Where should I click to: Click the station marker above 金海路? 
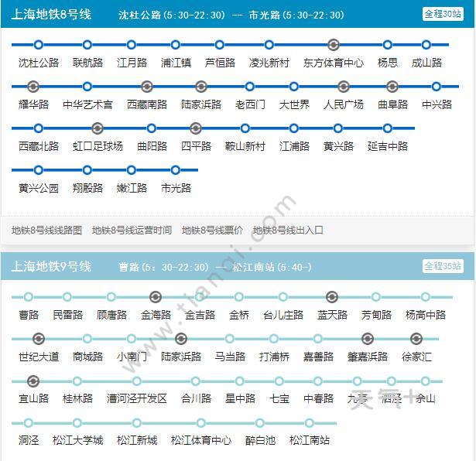click(156, 297)
